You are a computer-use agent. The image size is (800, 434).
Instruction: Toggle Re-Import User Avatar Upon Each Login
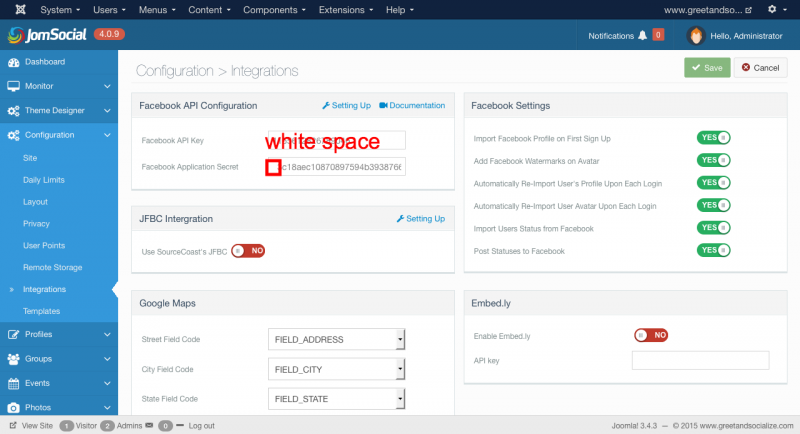pos(713,205)
